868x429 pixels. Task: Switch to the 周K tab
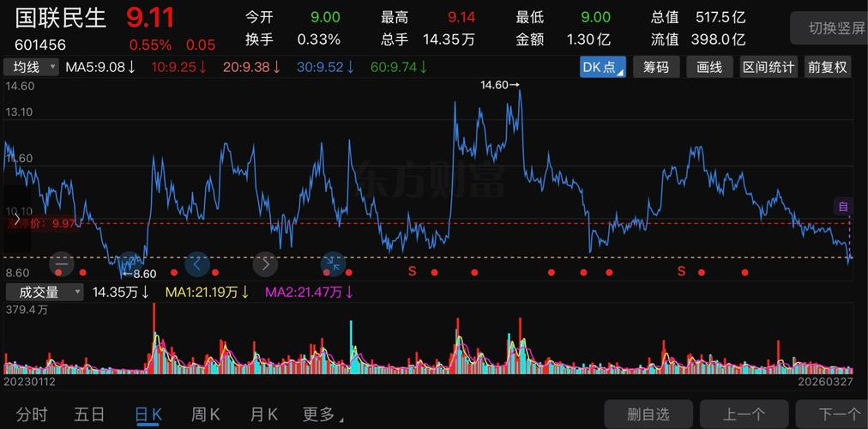point(206,414)
